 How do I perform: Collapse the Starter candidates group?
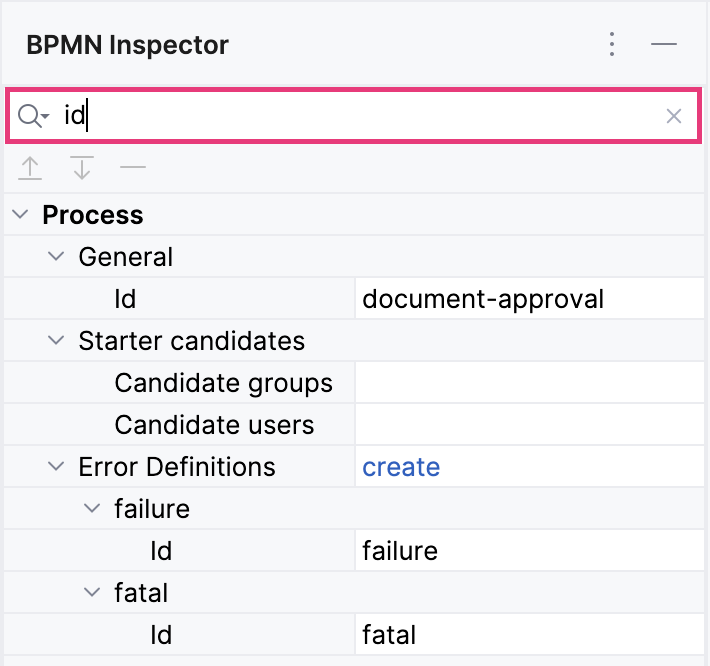[x=56, y=341]
